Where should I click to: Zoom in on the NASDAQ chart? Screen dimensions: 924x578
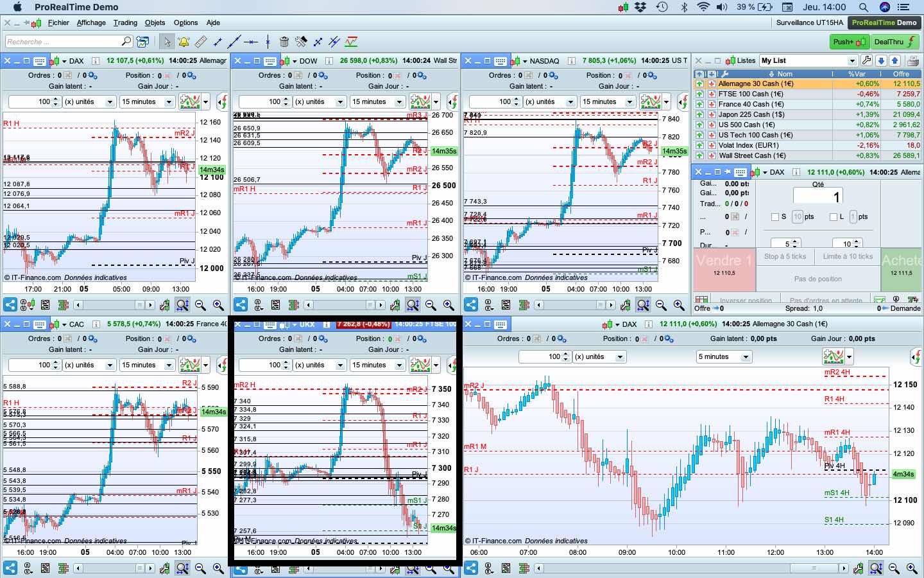point(679,305)
